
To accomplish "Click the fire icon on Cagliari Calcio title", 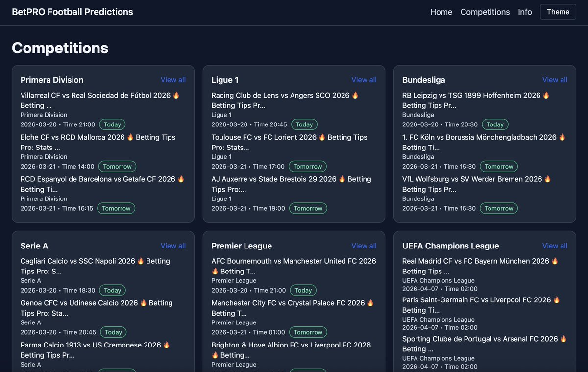I will [141, 261].
